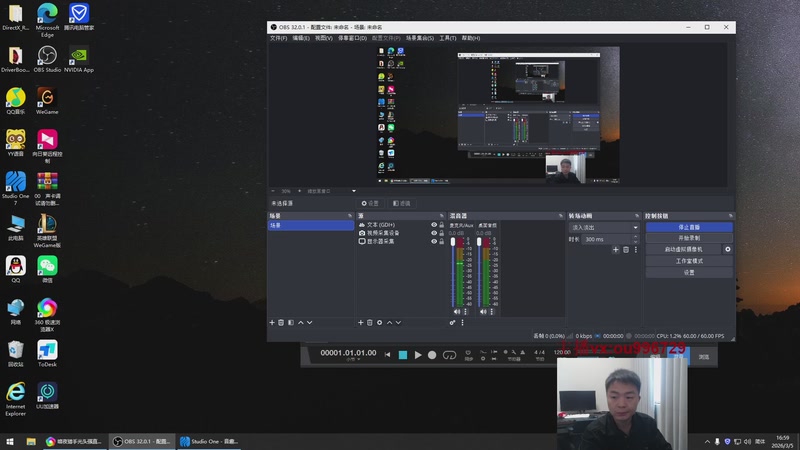800x450 pixels.
Task: Delete selected source using trash icon
Action: (370, 322)
